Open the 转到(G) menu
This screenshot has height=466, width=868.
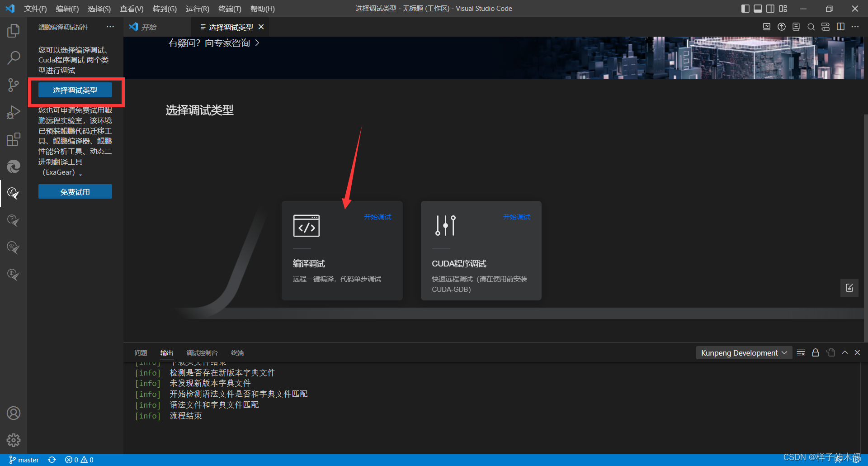(165, 9)
